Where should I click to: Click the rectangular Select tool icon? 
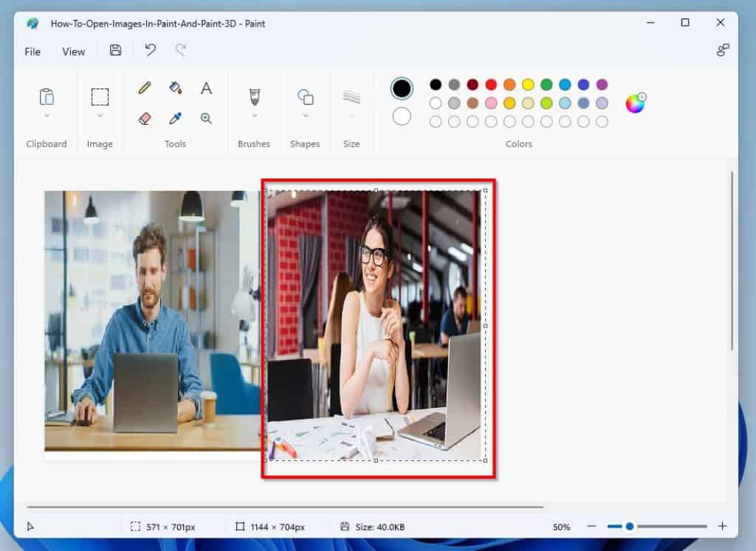tap(100, 97)
